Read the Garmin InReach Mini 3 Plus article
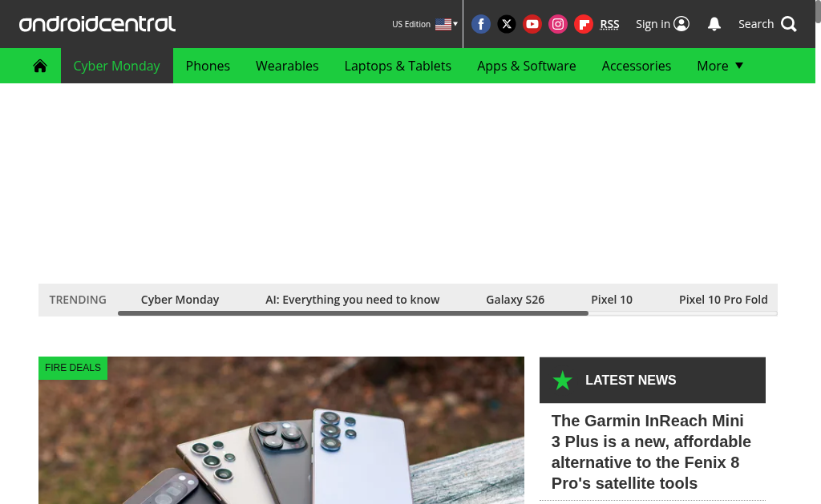Image resolution: width=821 pixels, height=504 pixels. tap(651, 452)
